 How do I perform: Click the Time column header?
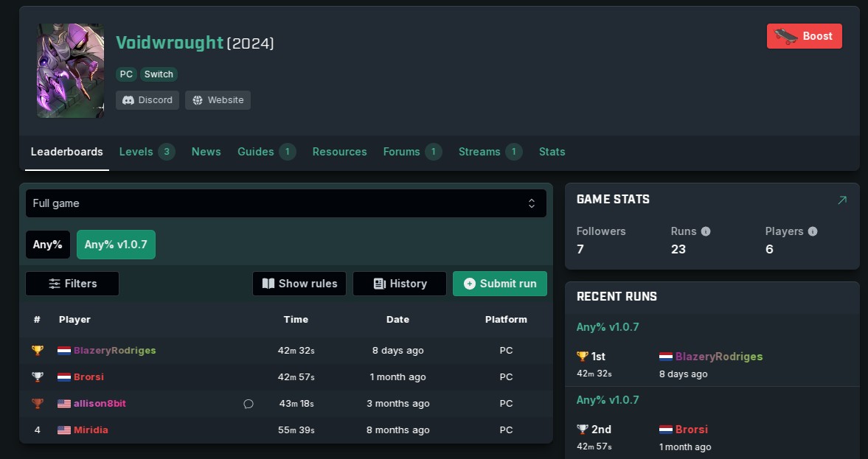tap(296, 320)
